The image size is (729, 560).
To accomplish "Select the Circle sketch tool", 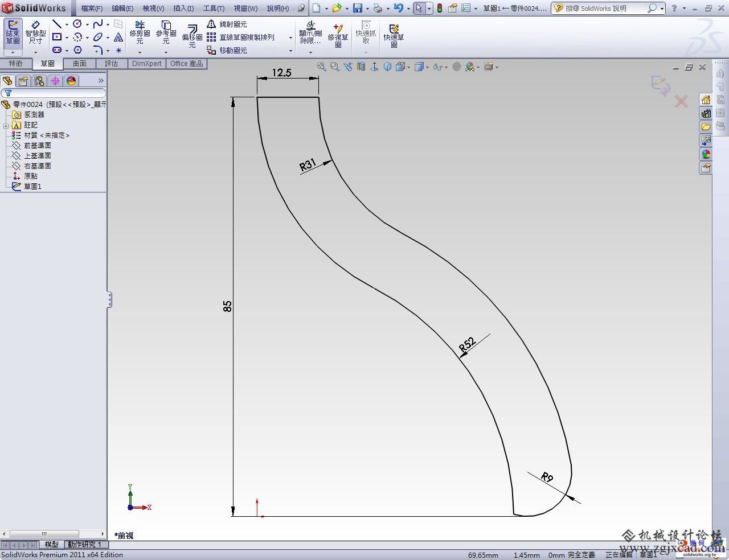I will coord(77,24).
